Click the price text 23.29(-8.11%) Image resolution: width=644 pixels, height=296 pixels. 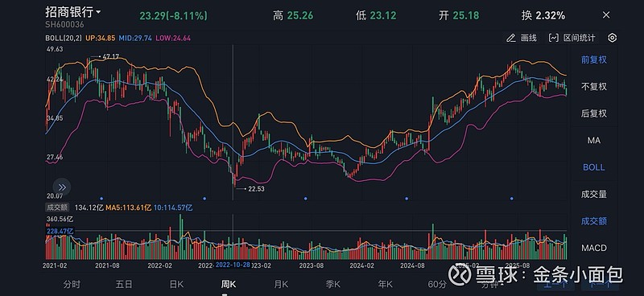click(173, 16)
